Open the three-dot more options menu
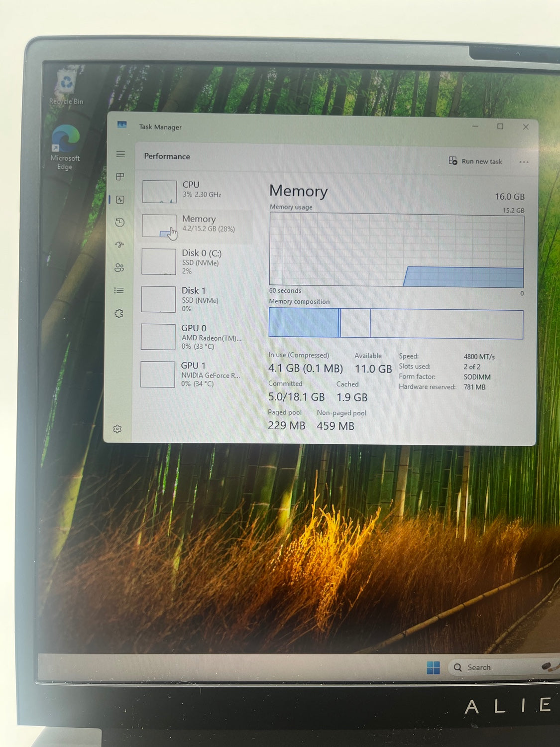This screenshot has height=747, width=560. point(524,162)
